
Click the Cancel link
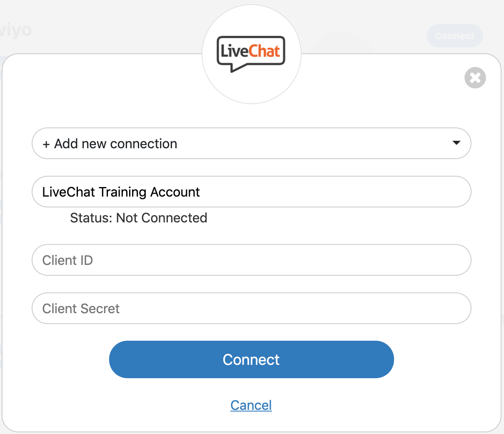click(x=251, y=405)
